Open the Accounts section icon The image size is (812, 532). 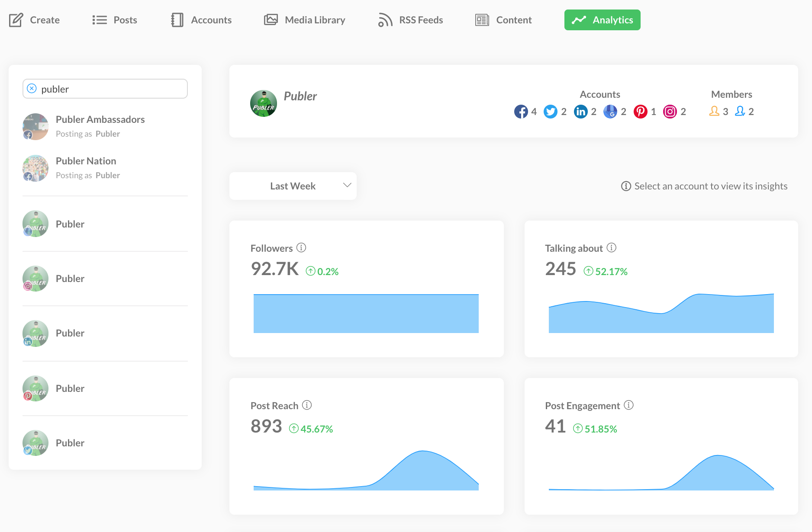pyautogui.click(x=177, y=19)
